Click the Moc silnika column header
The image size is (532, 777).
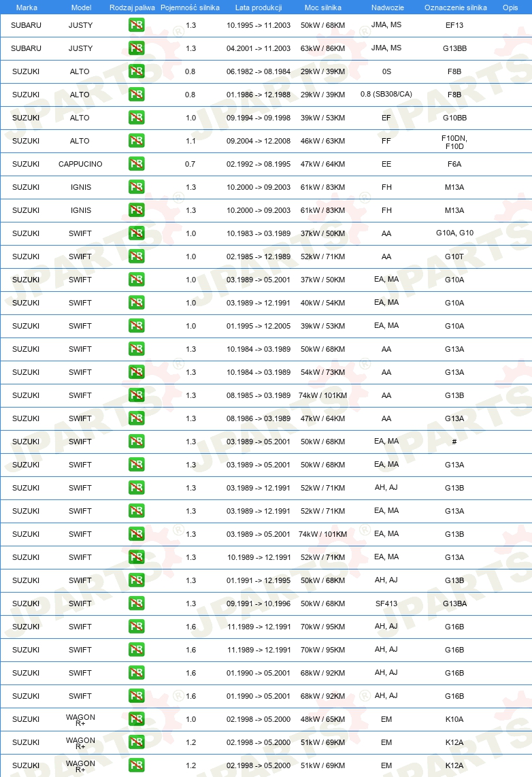click(323, 7)
